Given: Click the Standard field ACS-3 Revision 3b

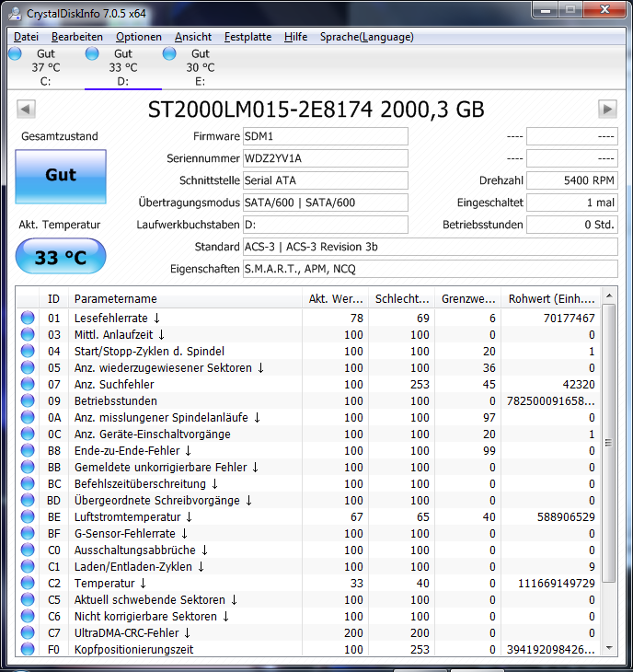Looking at the screenshot, I should point(431,247).
